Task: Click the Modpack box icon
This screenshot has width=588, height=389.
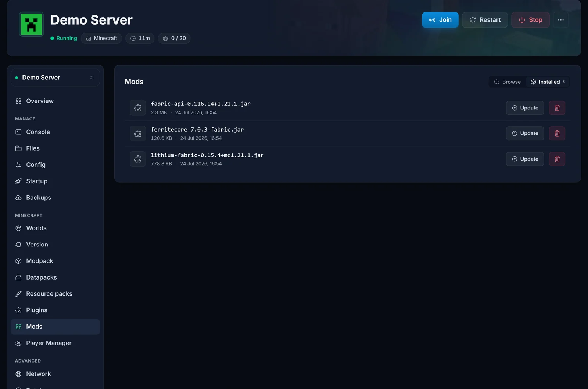Action: (x=18, y=261)
